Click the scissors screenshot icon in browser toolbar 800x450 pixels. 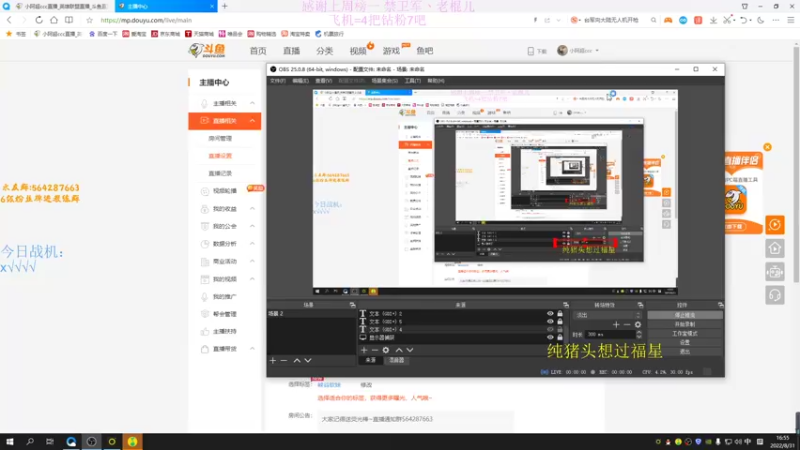point(727,20)
